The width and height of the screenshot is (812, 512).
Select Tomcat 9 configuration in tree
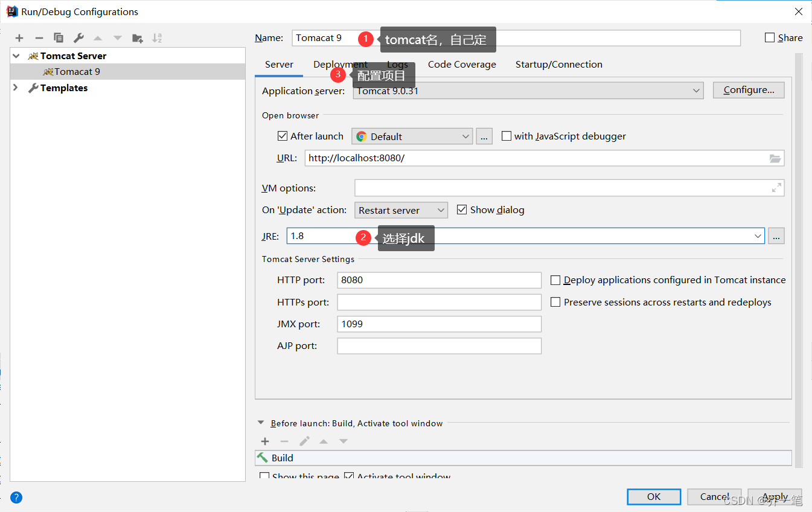[128, 71]
